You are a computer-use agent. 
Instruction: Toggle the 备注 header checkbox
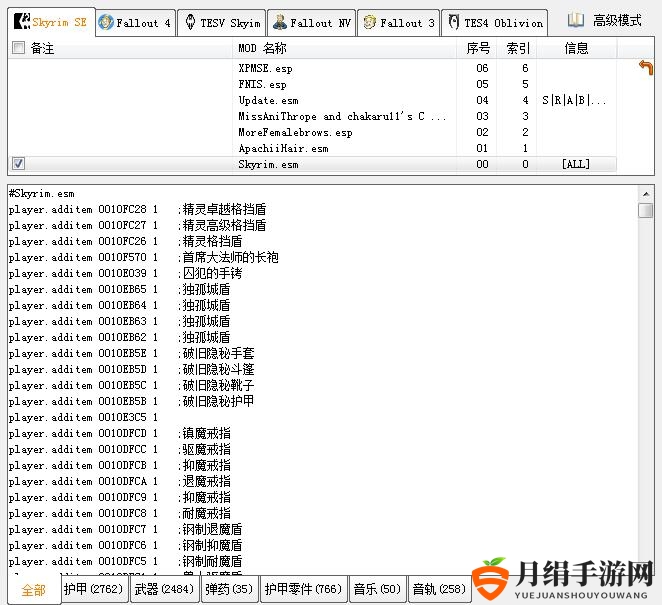18,48
